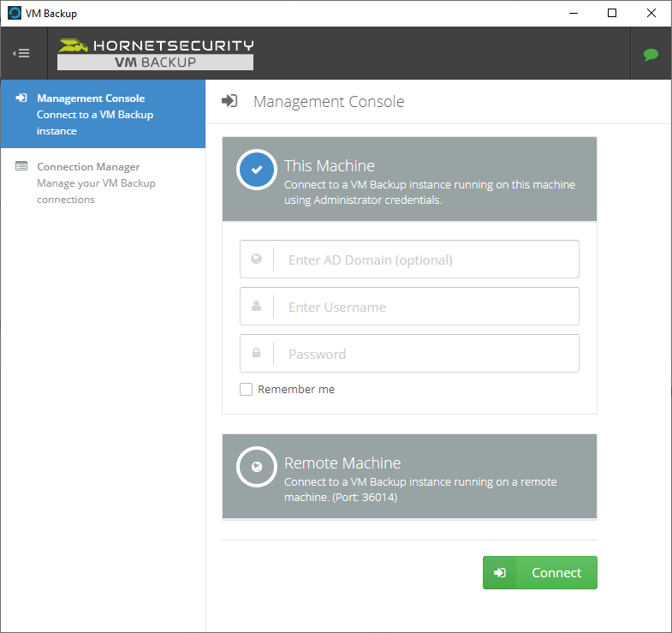The height and width of the screenshot is (633, 672).
Task: Click the globe icon in AD Domain field
Action: tap(256, 259)
